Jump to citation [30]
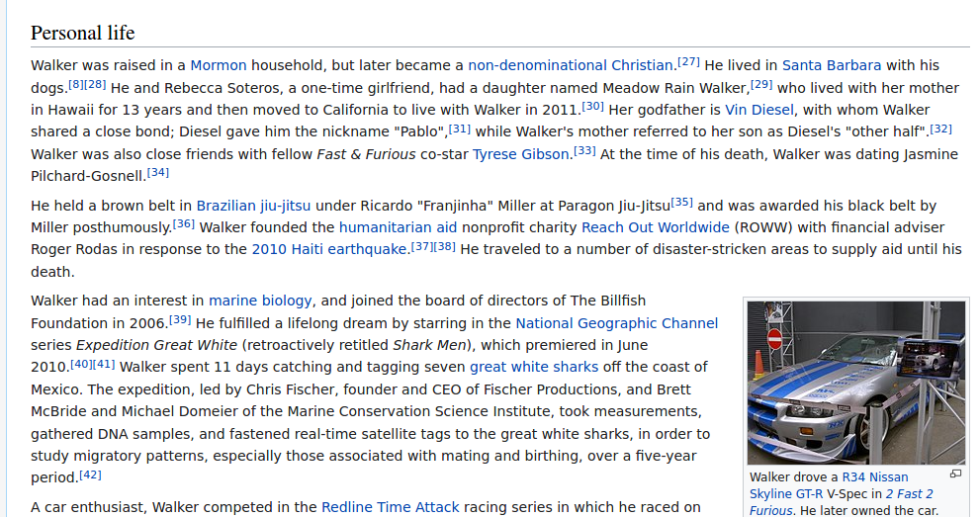Image resolution: width=980 pixels, height=517 pixels. [592, 106]
